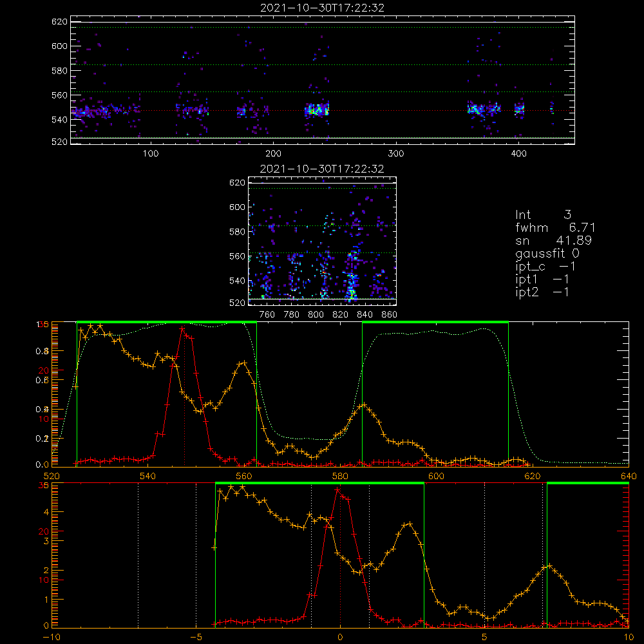
Task: Click x-axis label 520 on first profile plot
Action: tap(52, 477)
